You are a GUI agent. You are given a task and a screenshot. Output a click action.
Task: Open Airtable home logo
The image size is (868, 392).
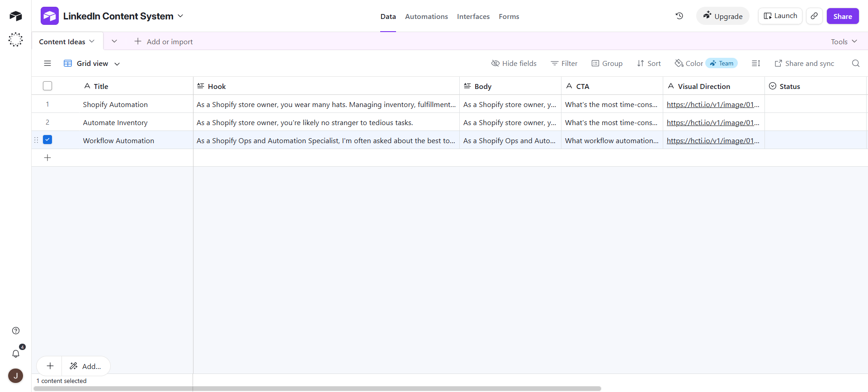pyautogui.click(x=16, y=16)
